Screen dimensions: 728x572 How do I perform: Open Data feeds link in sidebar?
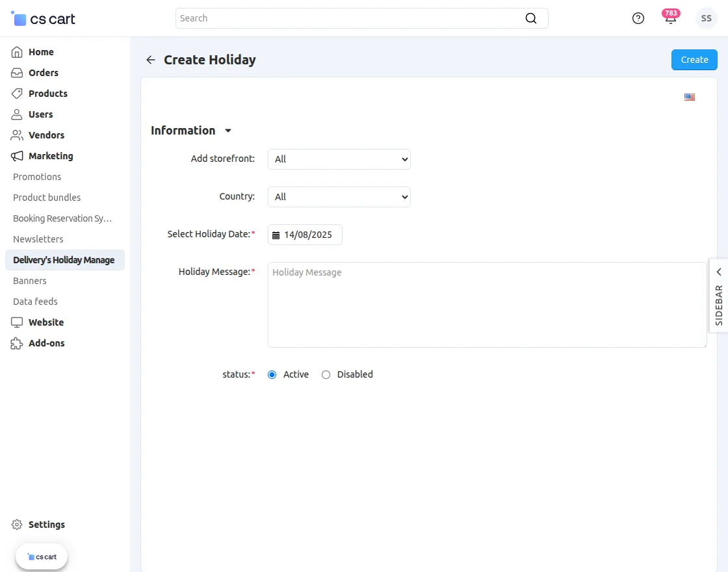35,302
